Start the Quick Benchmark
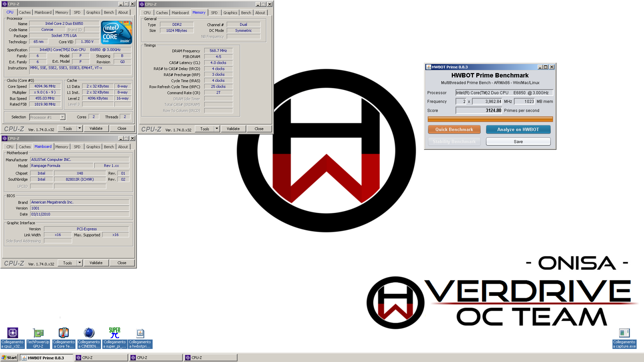644x362 pixels. click(454, 129)
